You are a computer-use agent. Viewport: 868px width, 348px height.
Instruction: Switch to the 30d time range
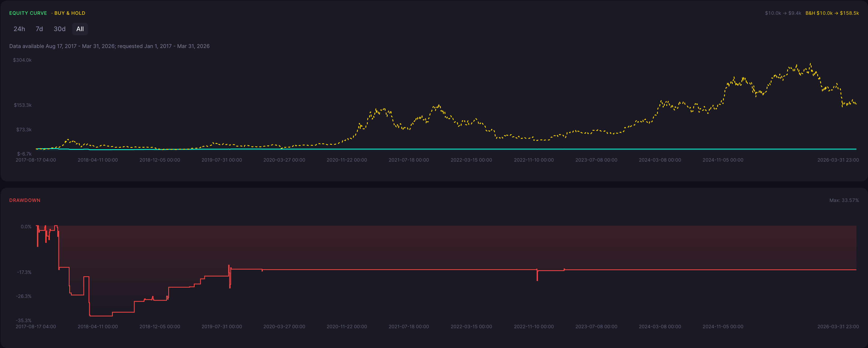pos(60,29)
